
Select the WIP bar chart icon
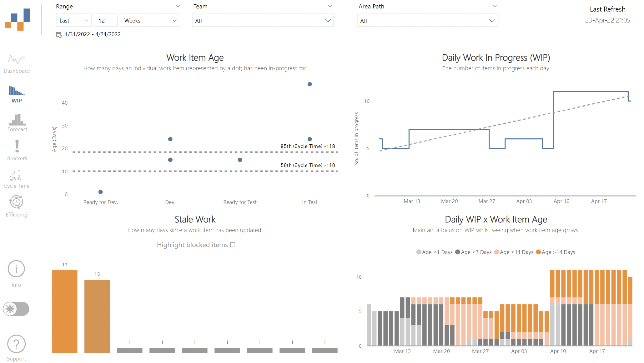pos(17,91)
